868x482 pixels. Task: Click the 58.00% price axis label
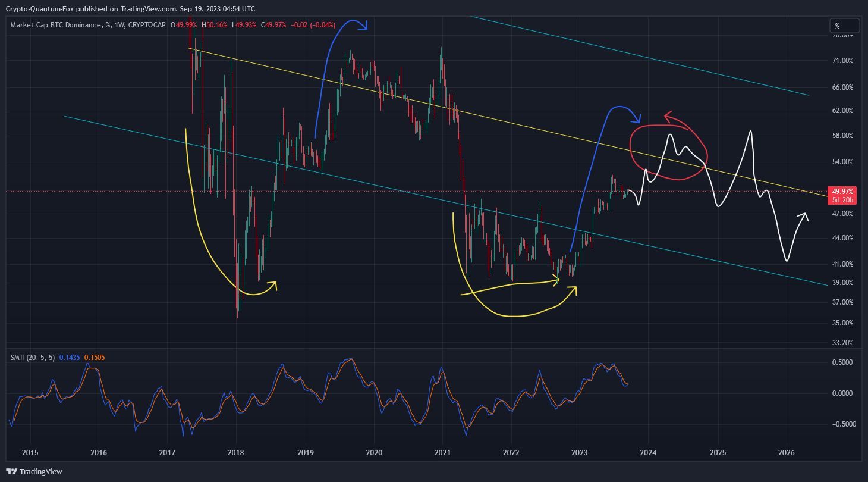(843, 136)
